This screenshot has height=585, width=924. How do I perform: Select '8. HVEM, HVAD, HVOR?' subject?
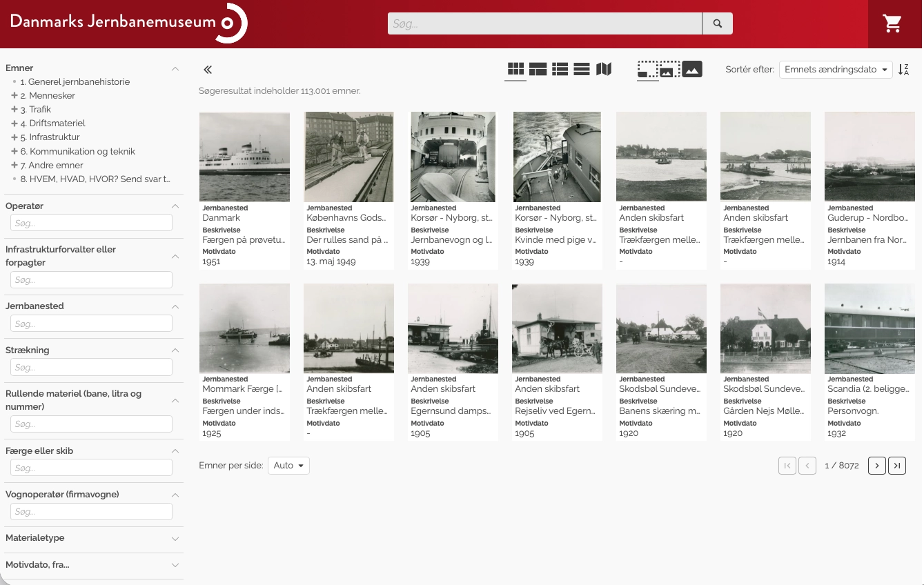tap(95, 179)
